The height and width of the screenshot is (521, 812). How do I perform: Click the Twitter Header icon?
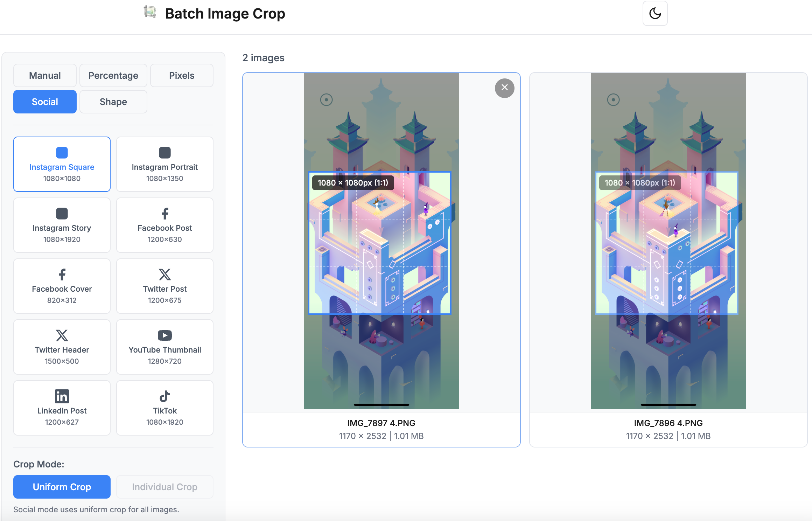coord(62,335)
